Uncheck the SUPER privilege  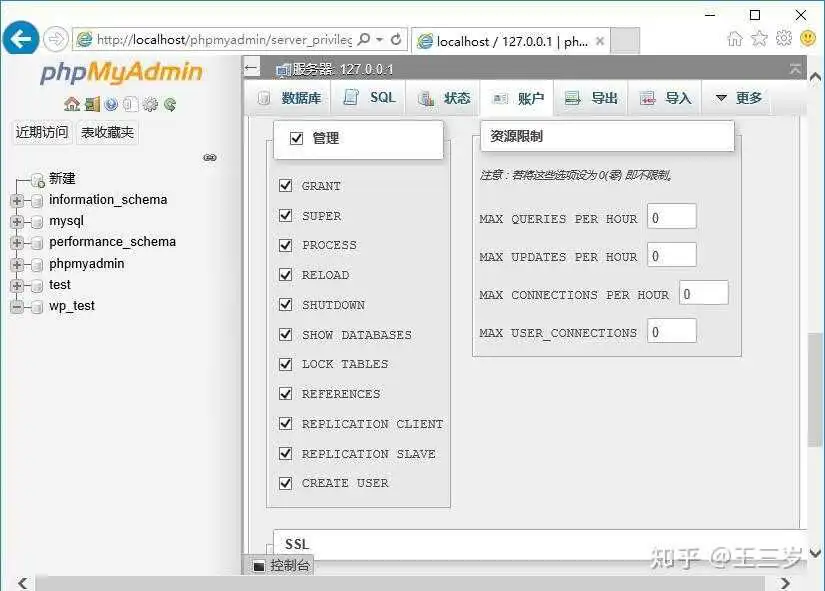pyautogui.click(x=285, y=215)
